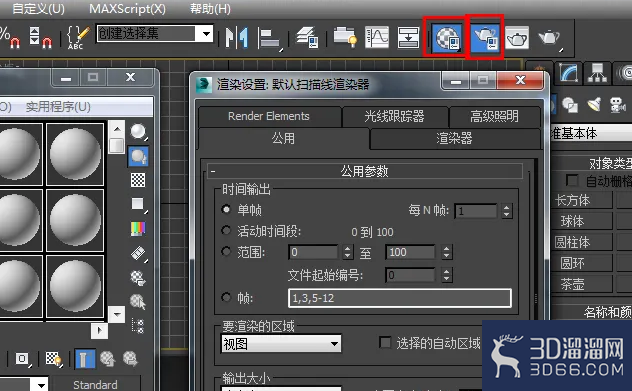Image resolution: width=632 pixels, height=391 pixels.
Task: Click the 文件起始编号 spinner arrows
Action: pos(446,275)
